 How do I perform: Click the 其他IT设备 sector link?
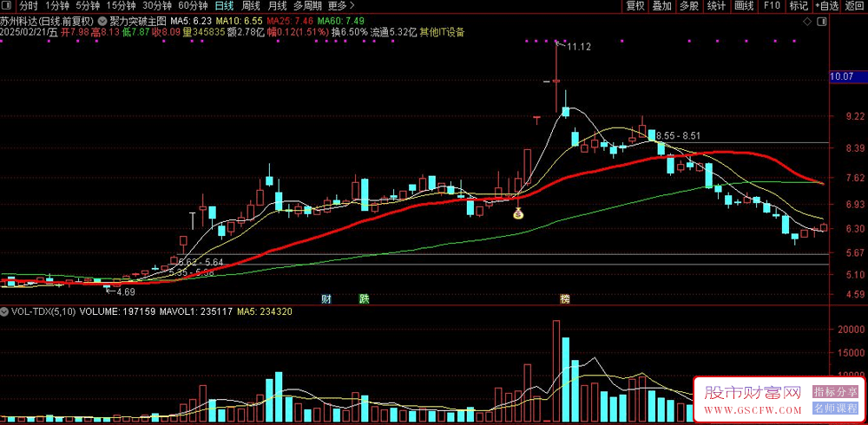click(443, 32)
